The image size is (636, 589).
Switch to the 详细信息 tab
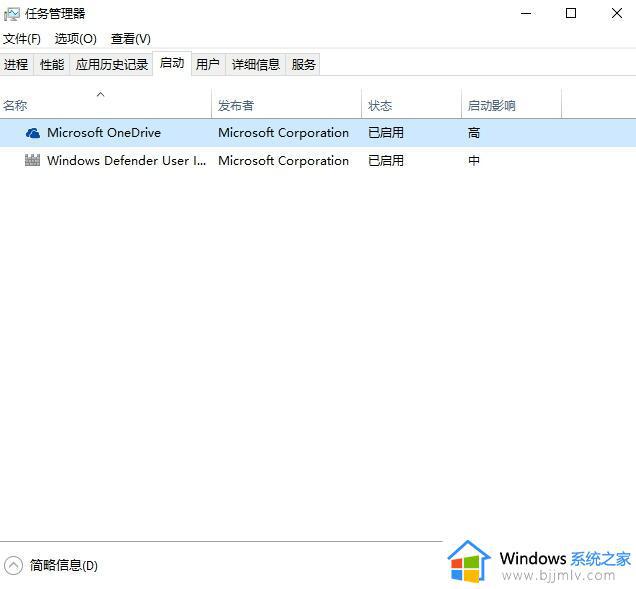coord(256,64)
